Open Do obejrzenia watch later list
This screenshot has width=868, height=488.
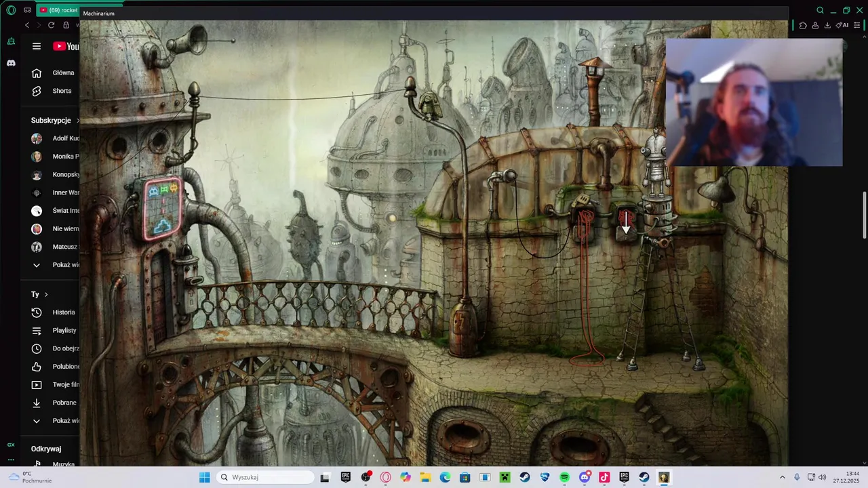tap(54, 348)
